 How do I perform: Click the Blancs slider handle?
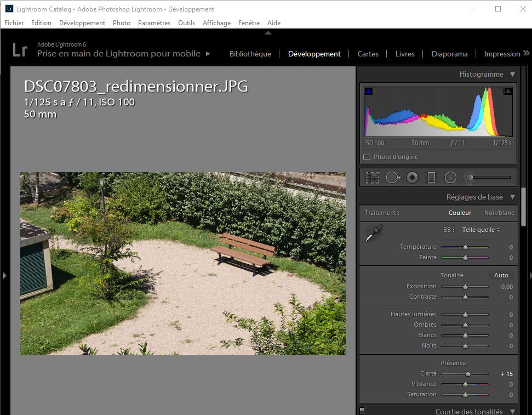(466, 336)
